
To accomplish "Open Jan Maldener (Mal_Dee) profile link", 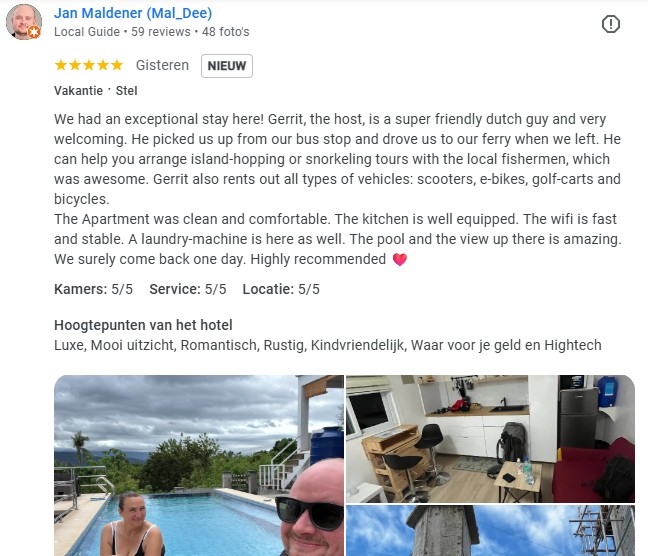I will [133, 13].
